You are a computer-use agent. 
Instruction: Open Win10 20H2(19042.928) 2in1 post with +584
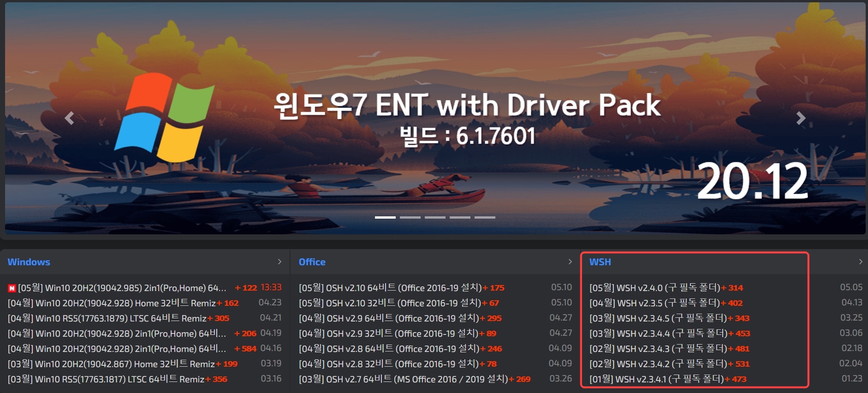click(117, 349)
